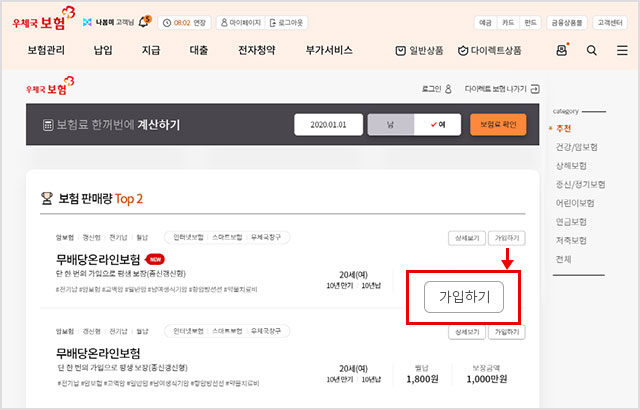Open the 카드 site link
Screen dimensions: 640x410
[507, 23]
